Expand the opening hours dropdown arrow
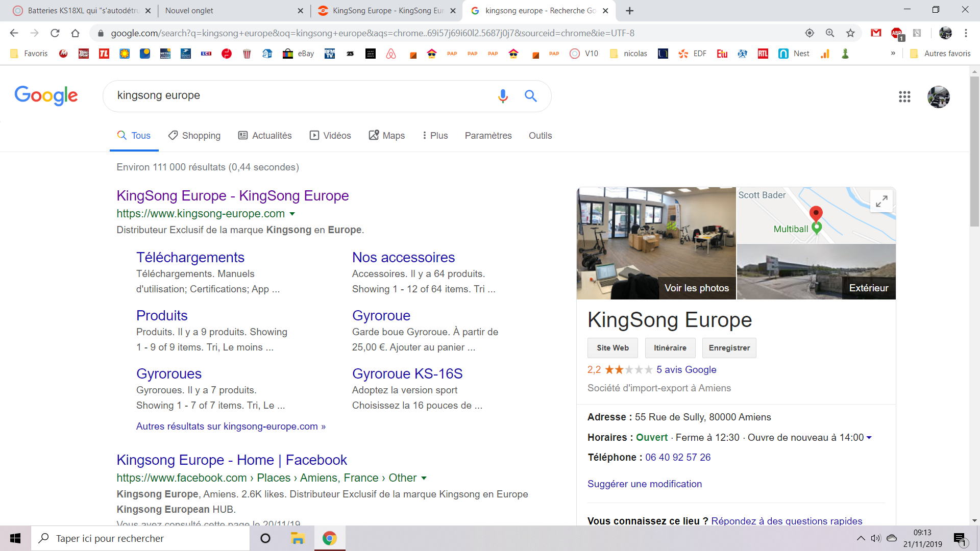This screenshot has width=980, height=551. pos(869,438)
